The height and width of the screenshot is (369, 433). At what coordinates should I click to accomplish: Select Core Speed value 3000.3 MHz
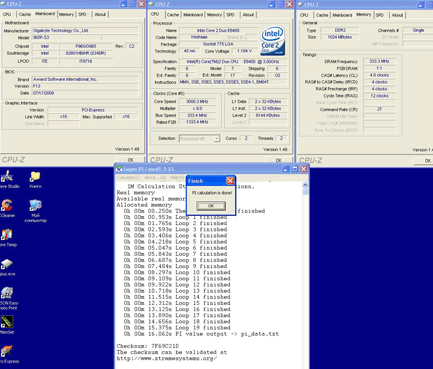(197, 101)
